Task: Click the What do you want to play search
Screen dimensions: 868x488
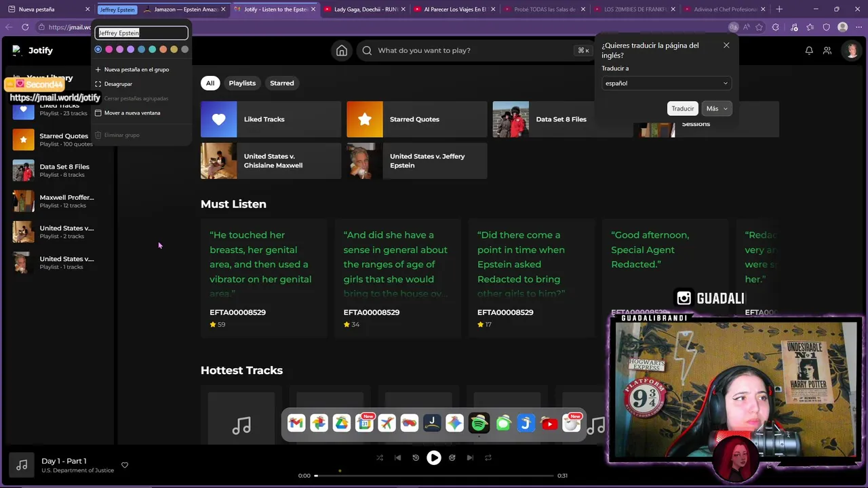Action: coord(476,50)
